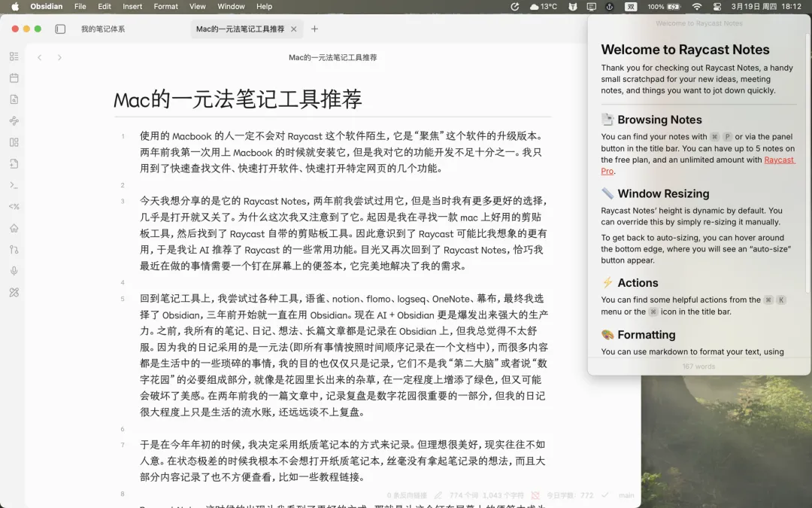The width and height of the screenshot is (812, 508).
Task: Click the Git checkmark status icon
Action: pos(604,495)
